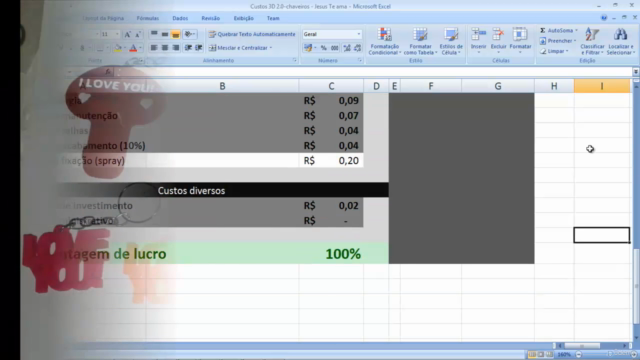Image resolution: width=640 pixels, height=360 pixels.
Task: Decrease decimal places
Action: click(358, 48)
